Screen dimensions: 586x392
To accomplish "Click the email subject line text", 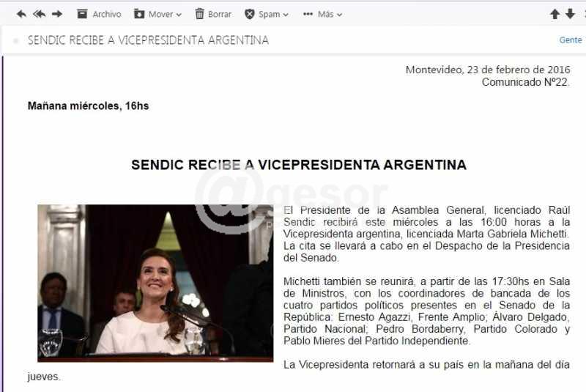I will 148,40.
